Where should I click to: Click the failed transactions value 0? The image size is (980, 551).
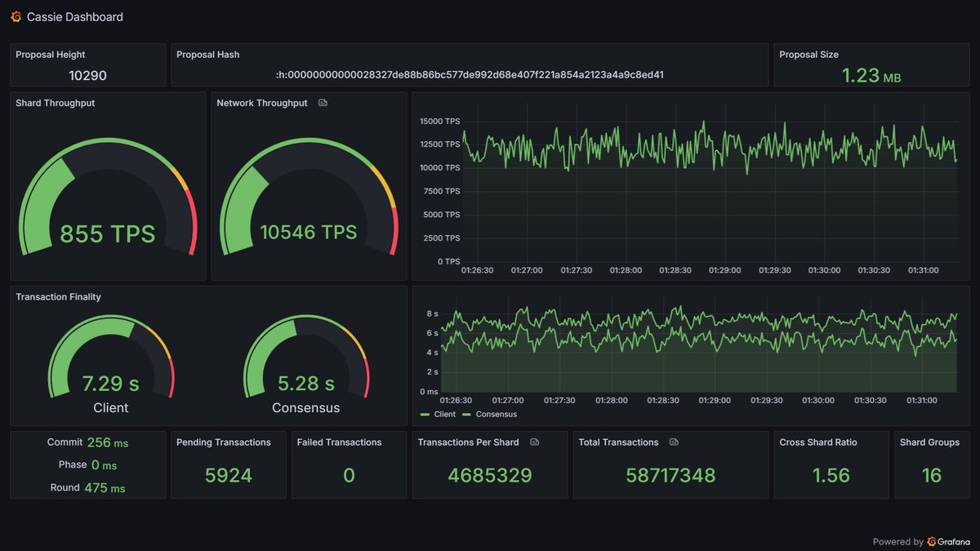(x=349, y=475)
